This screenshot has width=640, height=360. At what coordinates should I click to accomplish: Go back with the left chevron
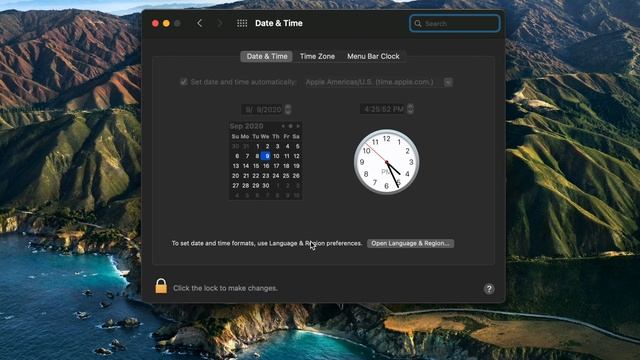click(200, 23)
